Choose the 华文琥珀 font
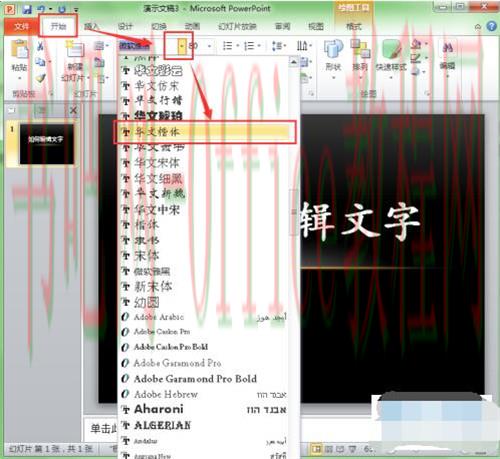The image size is (500, 459). (203, 115)
